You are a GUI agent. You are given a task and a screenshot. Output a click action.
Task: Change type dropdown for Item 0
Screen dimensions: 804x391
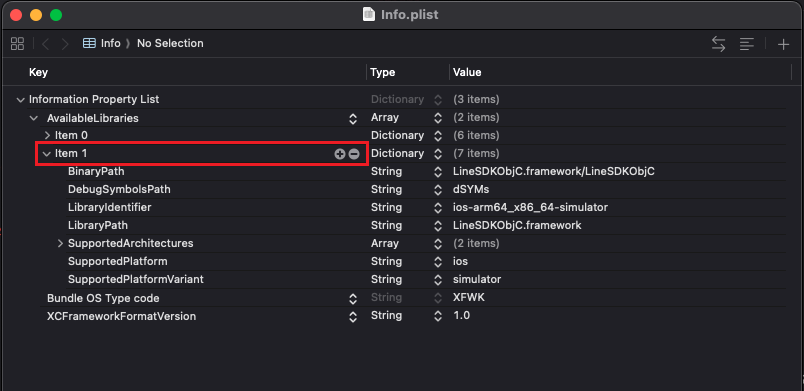pos(437,136)
